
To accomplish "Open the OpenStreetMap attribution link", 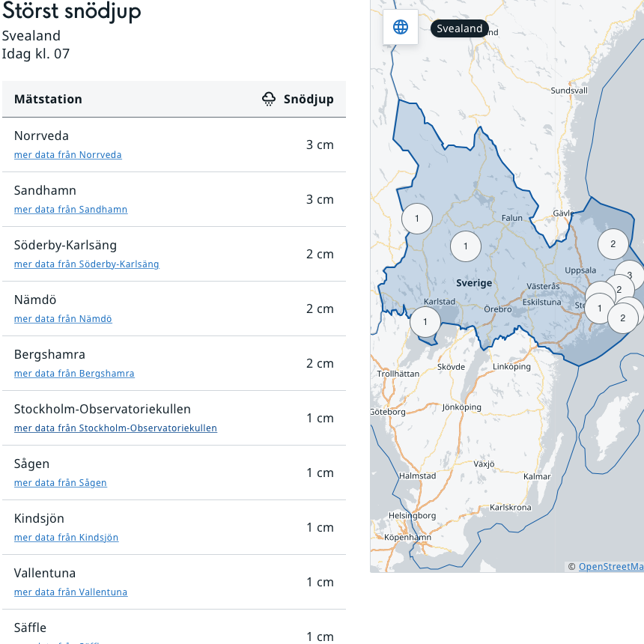I will pyautogui.click(x=610, y=567).
